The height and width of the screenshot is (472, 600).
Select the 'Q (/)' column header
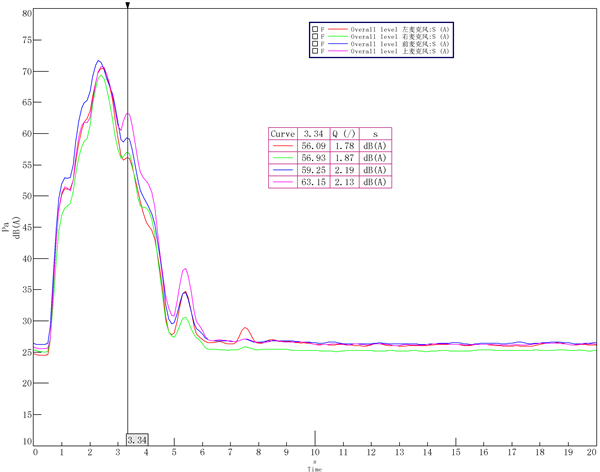click(x=343, y=133)
